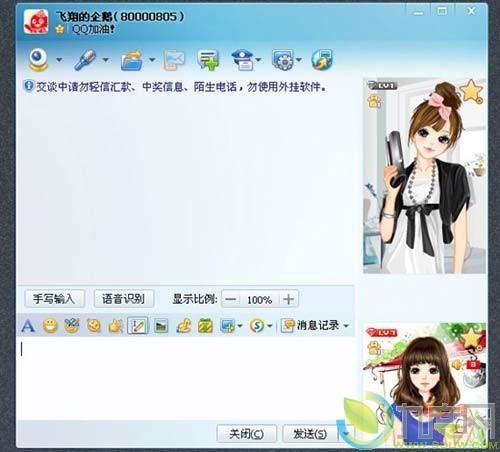
Task: Open the video call options dropdown arrow
Action: 59,60
